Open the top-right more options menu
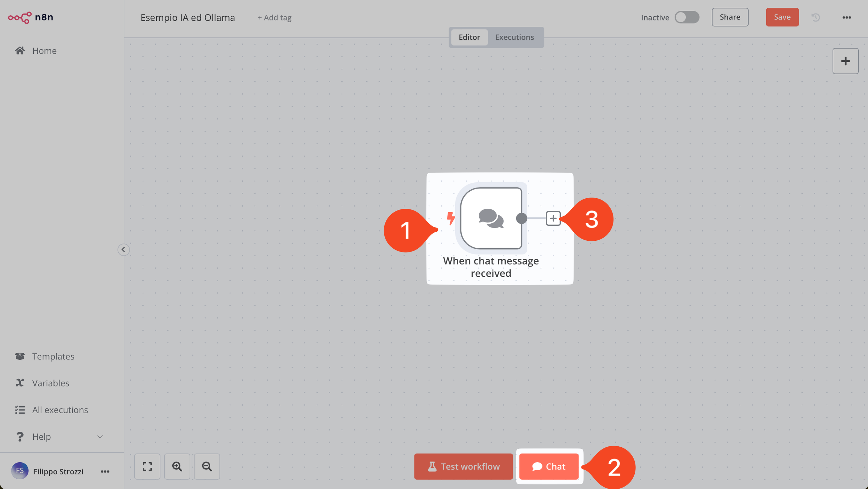 (846, 17)
